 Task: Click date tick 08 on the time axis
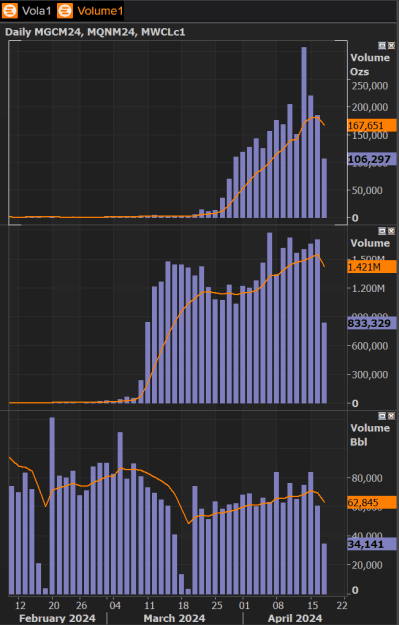[278, 605]
